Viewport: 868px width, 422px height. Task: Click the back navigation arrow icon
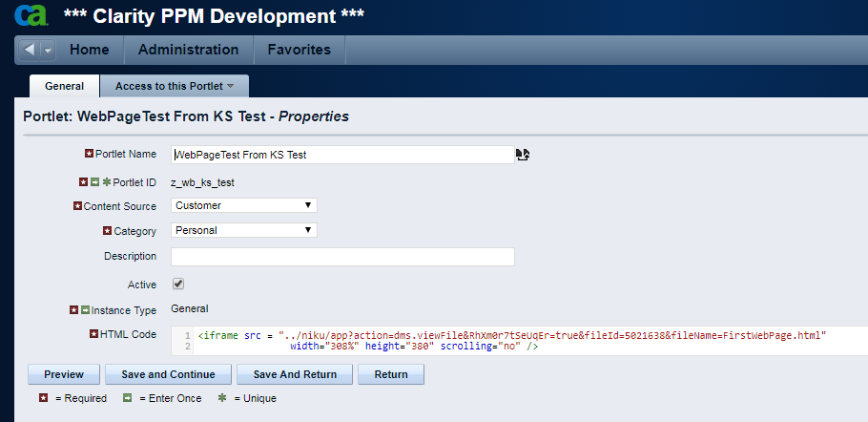tap(30, 50)
